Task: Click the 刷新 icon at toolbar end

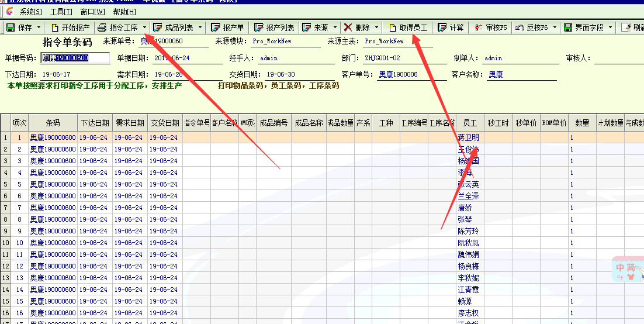Action: 625,27
